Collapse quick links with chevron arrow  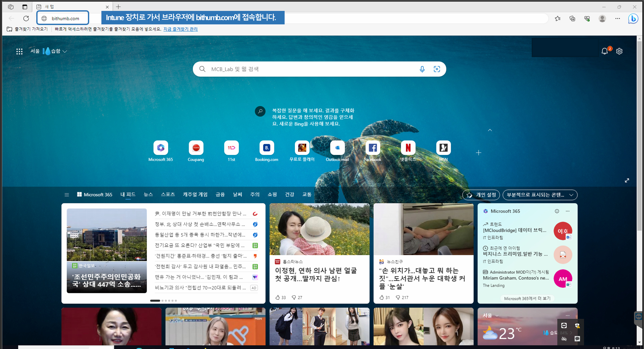tap(490, 130)
